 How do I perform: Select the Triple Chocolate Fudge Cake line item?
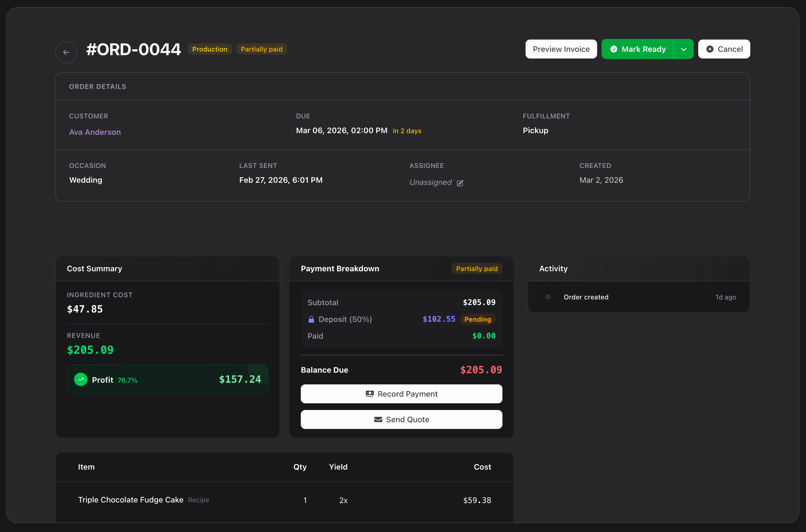click(131, 500)
